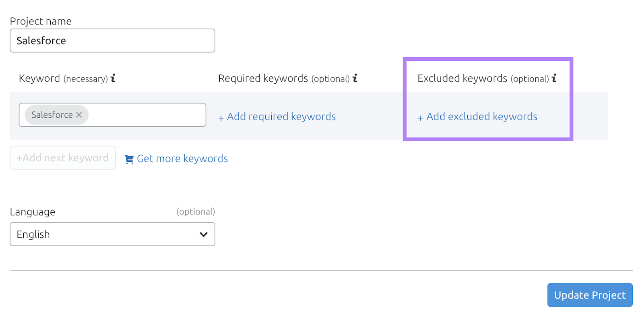644x325 pixels.
Task: Click the +Add next keyword button
Action: point(63,158)
